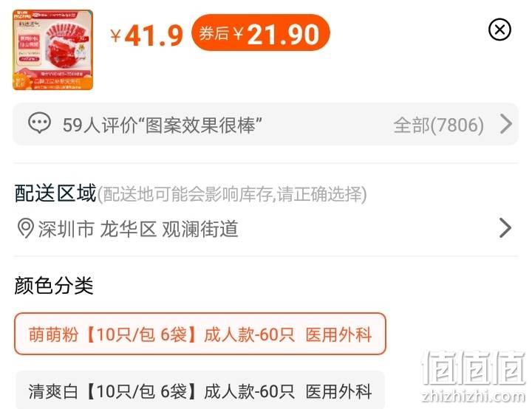Tap the delivery hint 配送地可能会影响库存
This screenshot has height=409, width=532.
[x=232, y=194]
